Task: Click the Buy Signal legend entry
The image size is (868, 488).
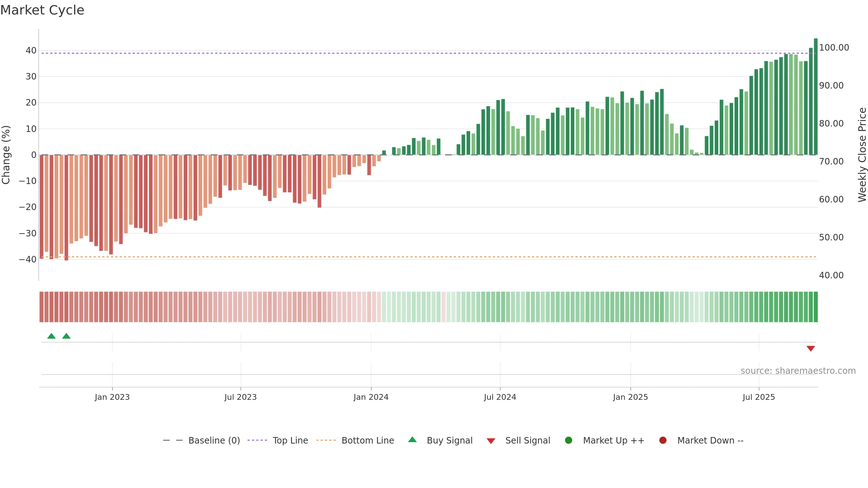Action: (x=440, y=440)
